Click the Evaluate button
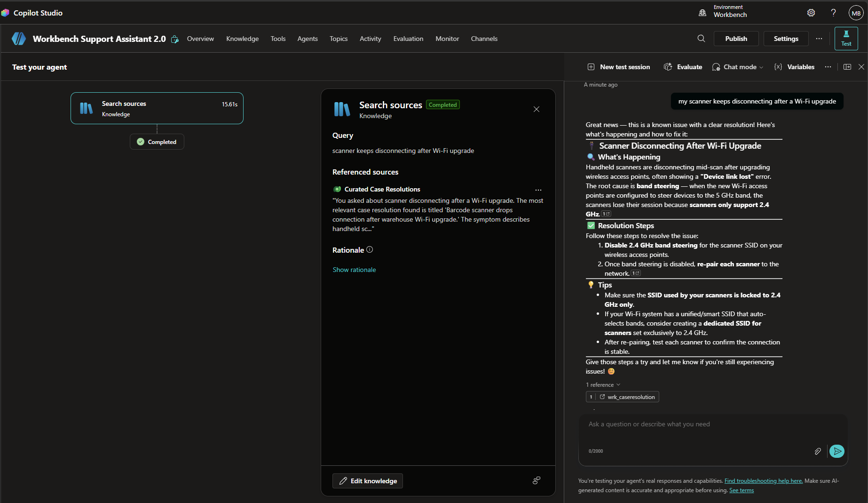Viewport: 868px width, 503px height. coord(683,67)
